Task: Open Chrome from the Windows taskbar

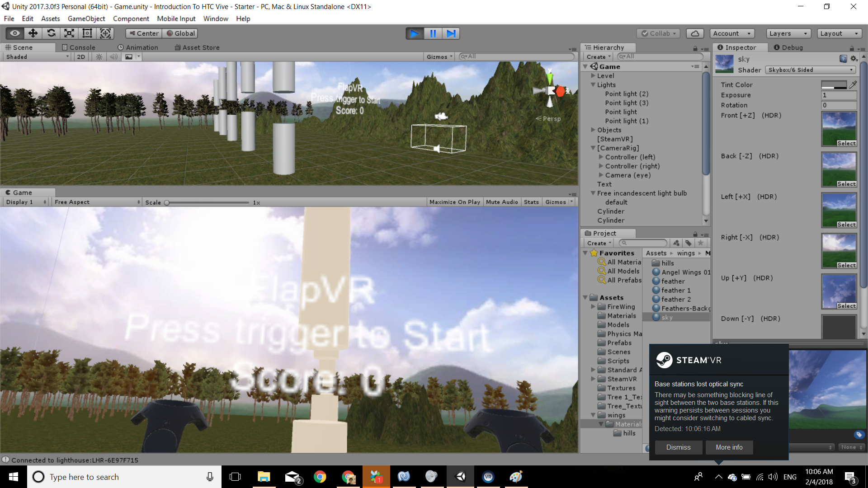Action: point(320,477)
